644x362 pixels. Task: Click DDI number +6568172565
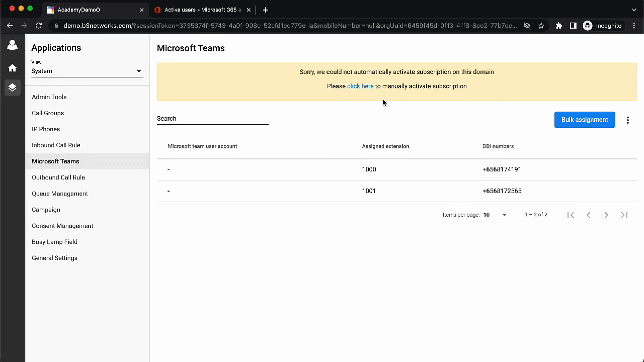pyautogui.click(x=502, y=191)
